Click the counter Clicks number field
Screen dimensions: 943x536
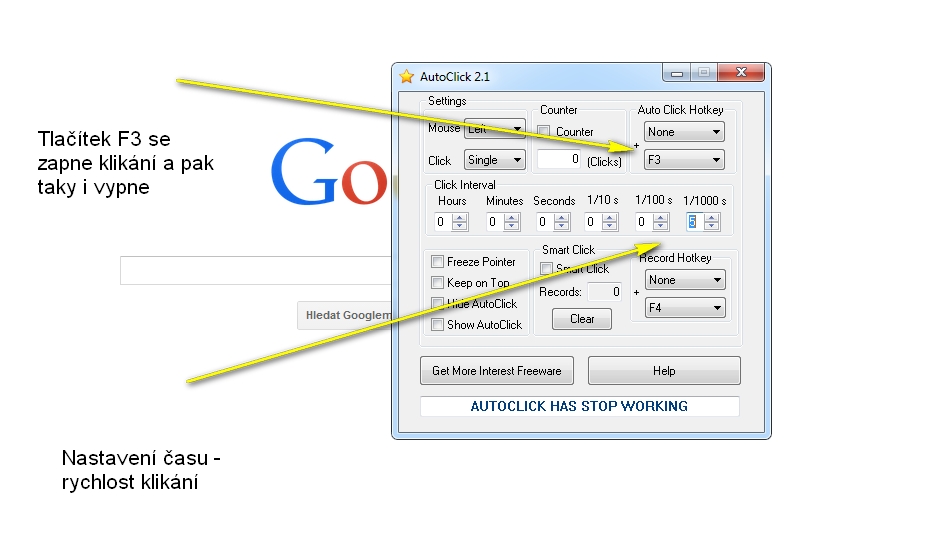tap(559, 159)
